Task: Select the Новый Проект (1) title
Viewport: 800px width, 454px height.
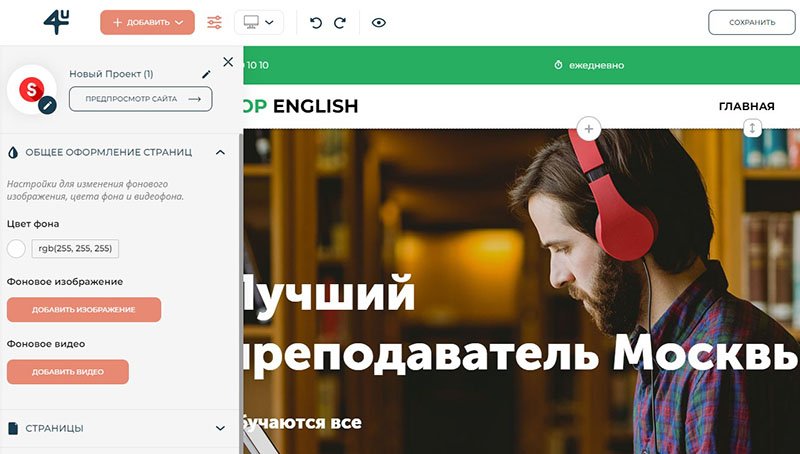Action: 111,74
